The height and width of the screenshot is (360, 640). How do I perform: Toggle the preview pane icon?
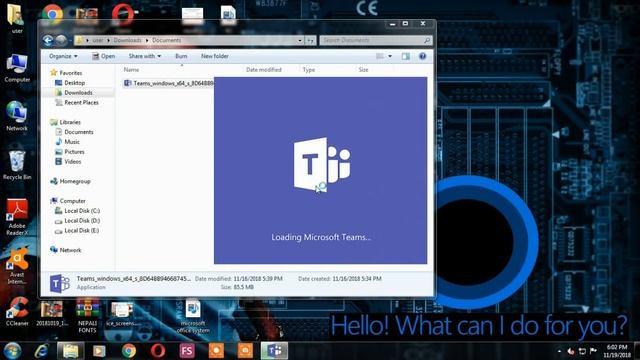(x=405, y=56)
